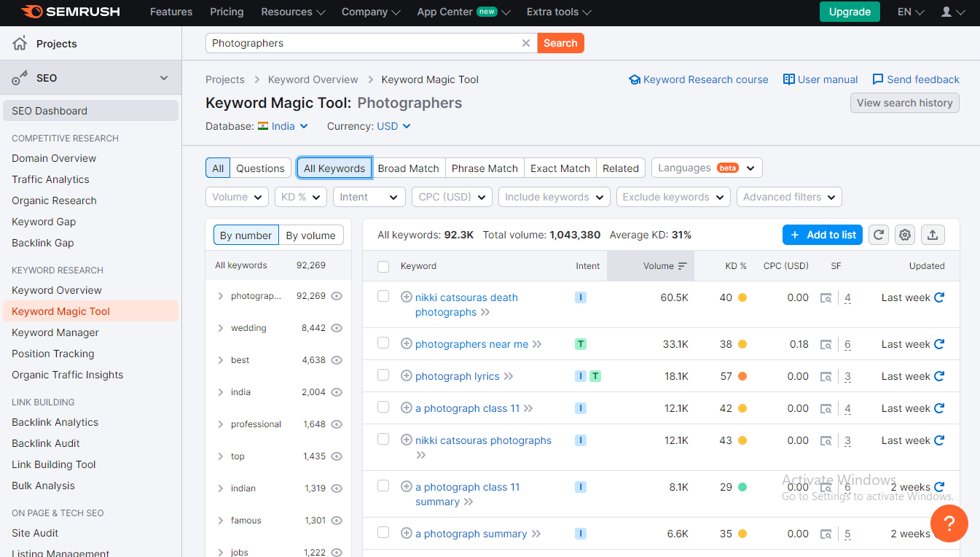Viewport: 980px width, 557px height.
Task: Toggle eye icon for professional group
Action: pyautogui.click(x=337, y=424)
